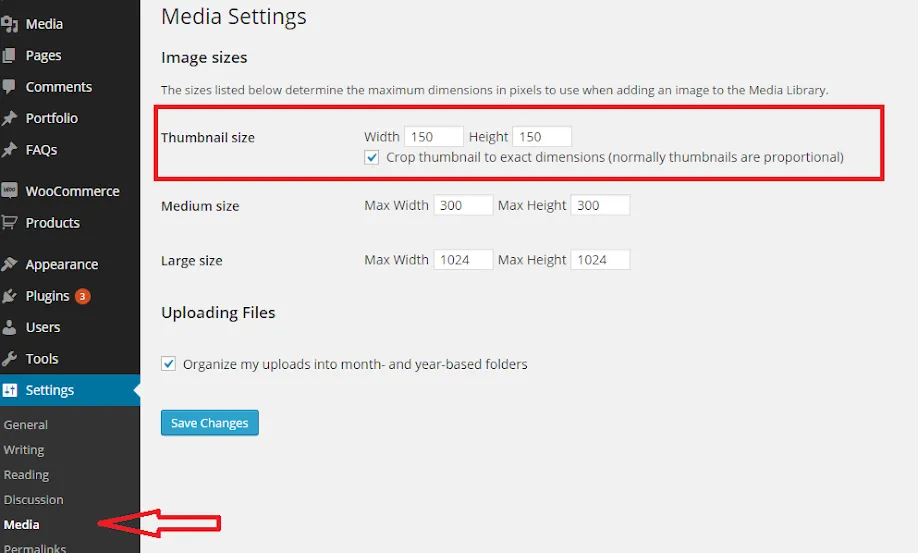Image resolution: width=918 pixels, height=553 pixels.
Task: Click the Large size label
Action: click(x=192, y=260)
